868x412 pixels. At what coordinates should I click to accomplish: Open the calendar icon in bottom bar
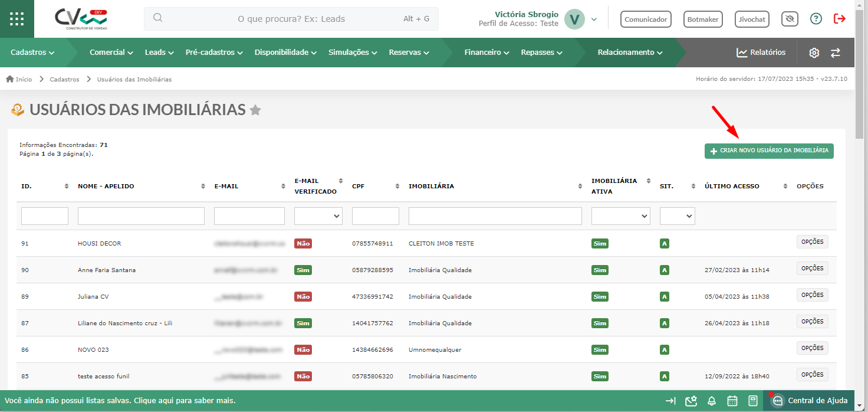732,401
